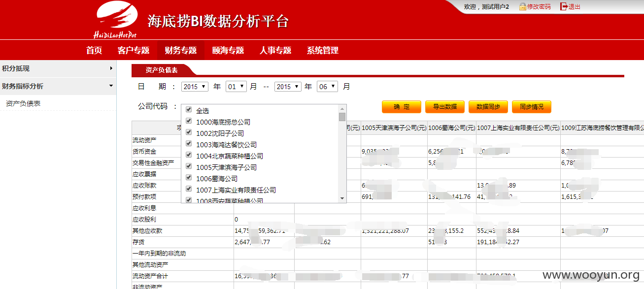644x289 pixels.
Task: Click the 流动资产 row label
Action: pos(144,140)
